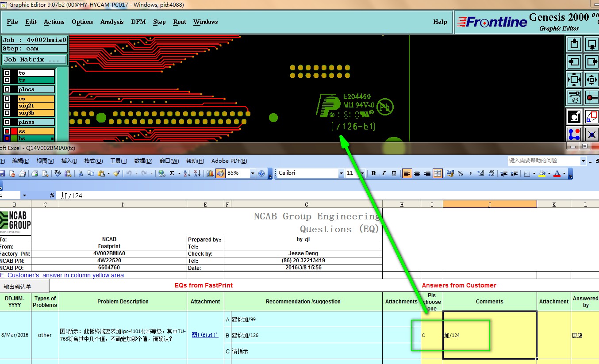Select the sig2t layer name
Viewport: 599px width, 364px height.
pos(36,106)
